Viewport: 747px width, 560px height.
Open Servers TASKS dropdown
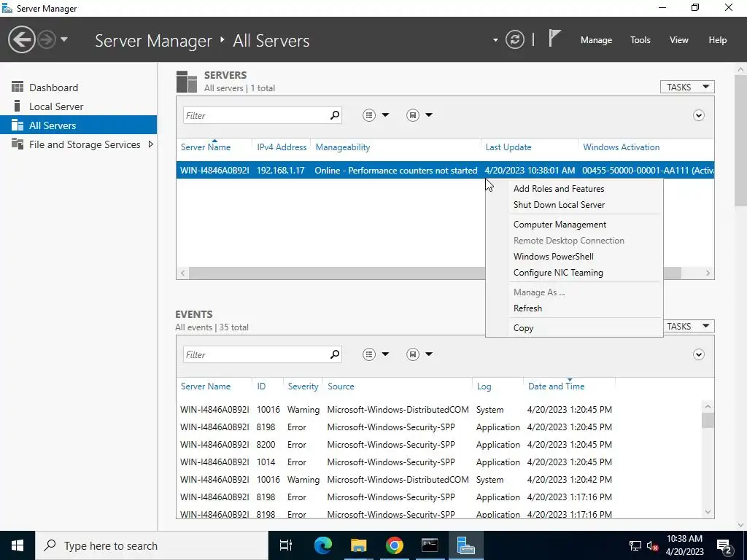687,87
